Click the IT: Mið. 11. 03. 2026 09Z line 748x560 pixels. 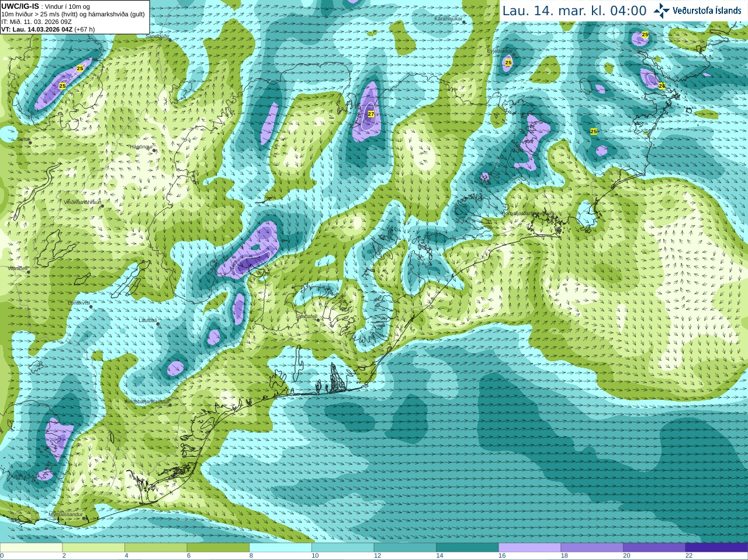36,22
